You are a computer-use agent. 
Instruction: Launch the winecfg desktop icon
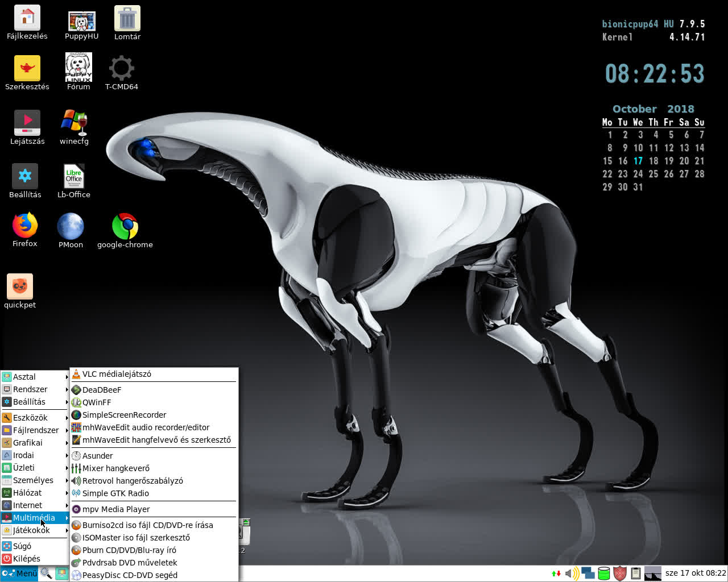coord(74,127)
